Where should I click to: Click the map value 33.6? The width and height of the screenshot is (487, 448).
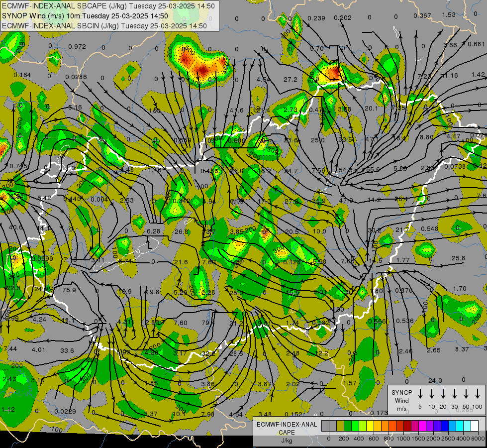[67, 350]
